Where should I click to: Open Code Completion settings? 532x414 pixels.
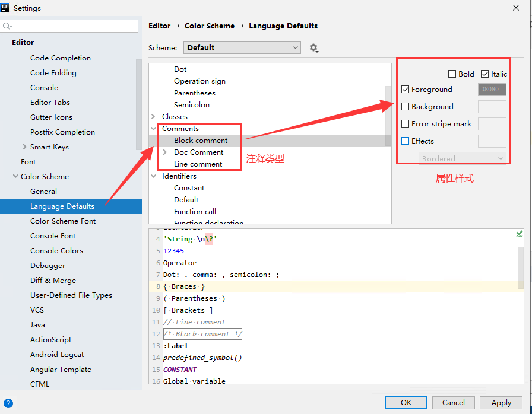tap(61, 58)
